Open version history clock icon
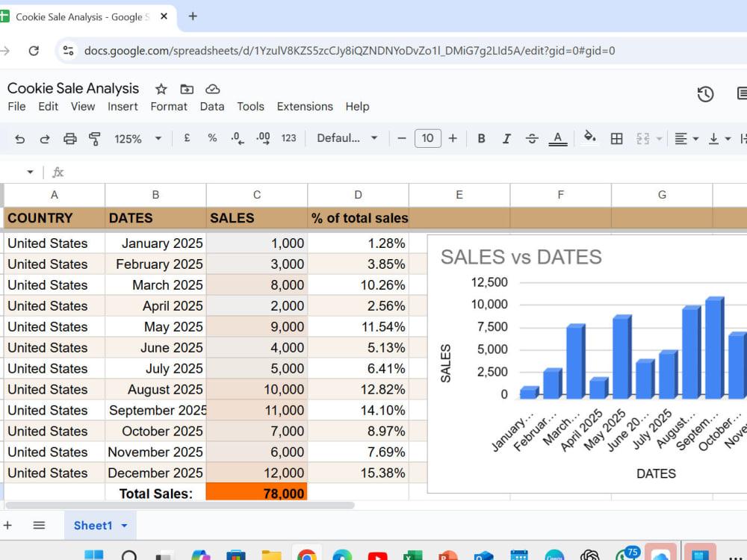 706,94
